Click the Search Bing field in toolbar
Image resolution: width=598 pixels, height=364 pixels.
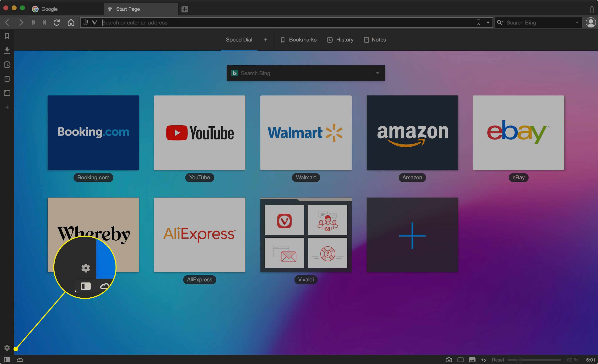539,23
